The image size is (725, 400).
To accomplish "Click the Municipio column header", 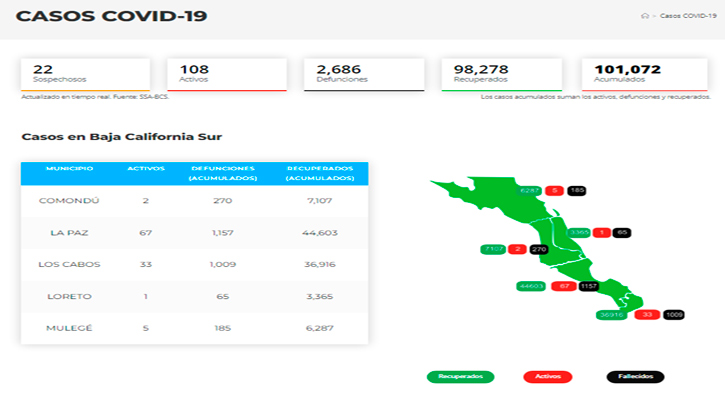I will pyautogui.click(x=69, y=168).
